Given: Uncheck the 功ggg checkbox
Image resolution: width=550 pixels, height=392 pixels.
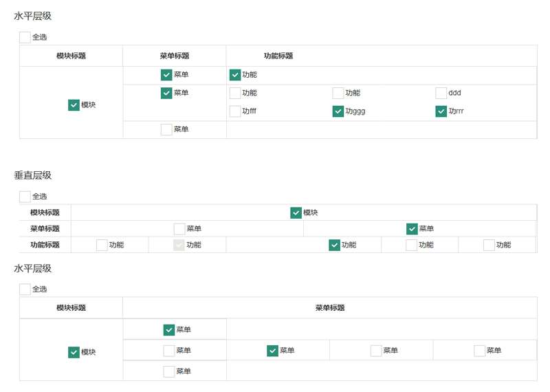Looking at the screenshot, I should (338, 111).
